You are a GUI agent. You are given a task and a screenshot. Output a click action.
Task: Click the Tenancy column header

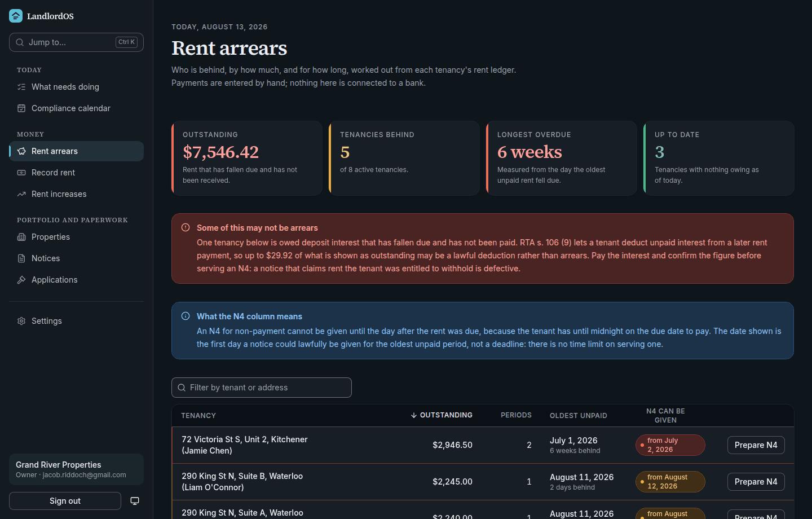click(198, 416)
